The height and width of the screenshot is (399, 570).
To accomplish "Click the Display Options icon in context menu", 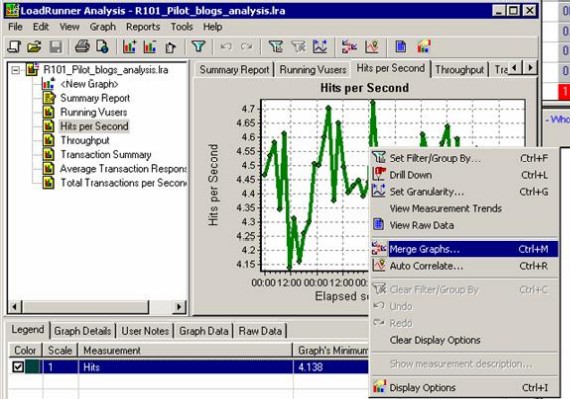I will tap(379, 387).
